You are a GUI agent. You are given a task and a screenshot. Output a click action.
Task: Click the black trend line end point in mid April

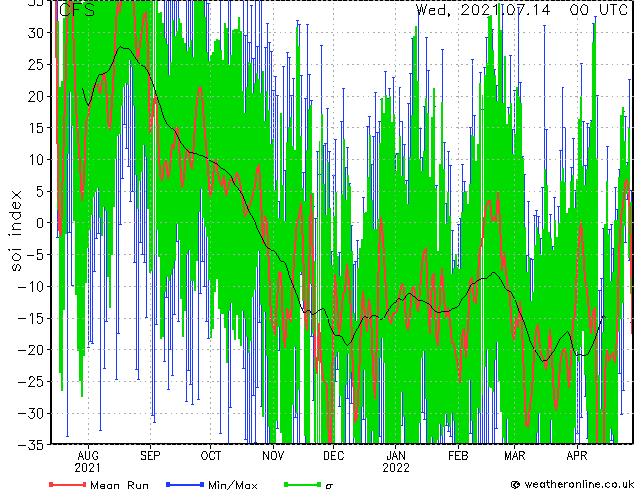[x=604, y=317]
